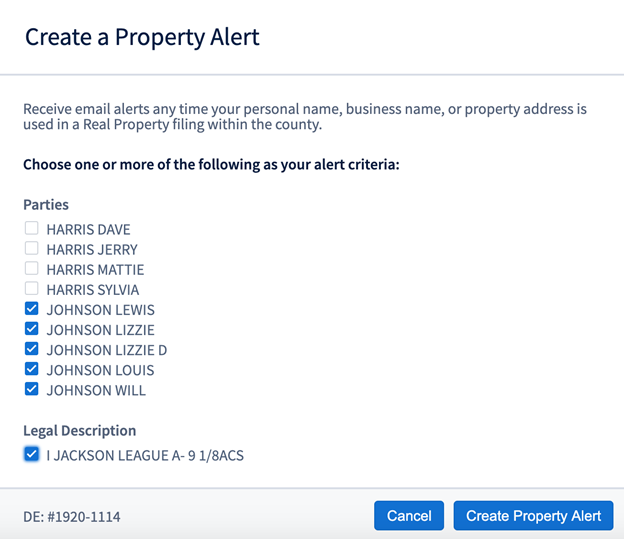Select the HARRIS SYLVIA checkbox
This screenshot has width=624, height=539.
(31, 289)
